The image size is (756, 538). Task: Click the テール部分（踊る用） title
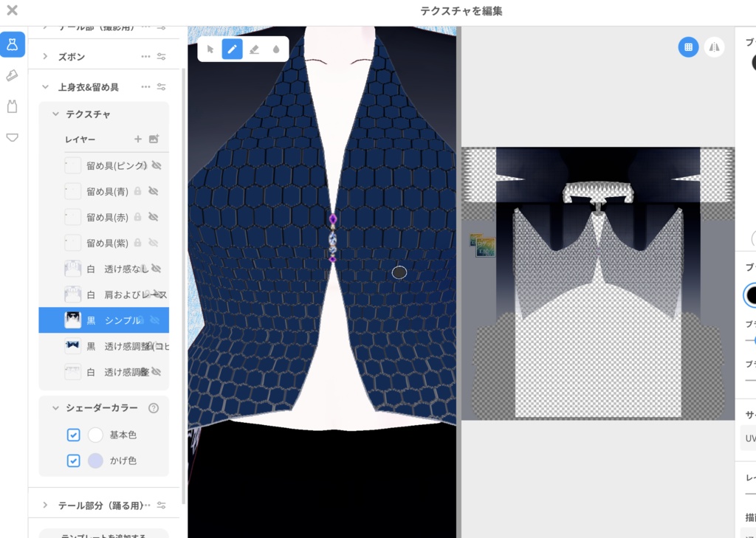coord(100,506)
